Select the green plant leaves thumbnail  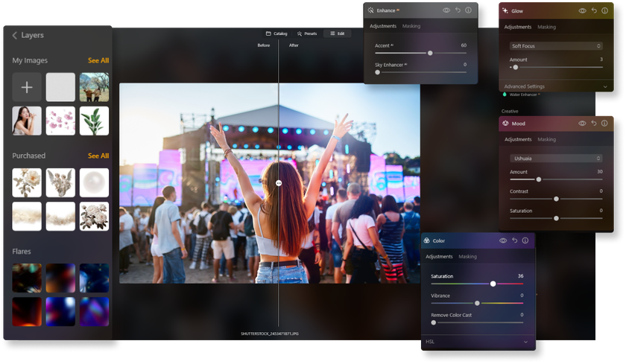[x=94, y=121]
